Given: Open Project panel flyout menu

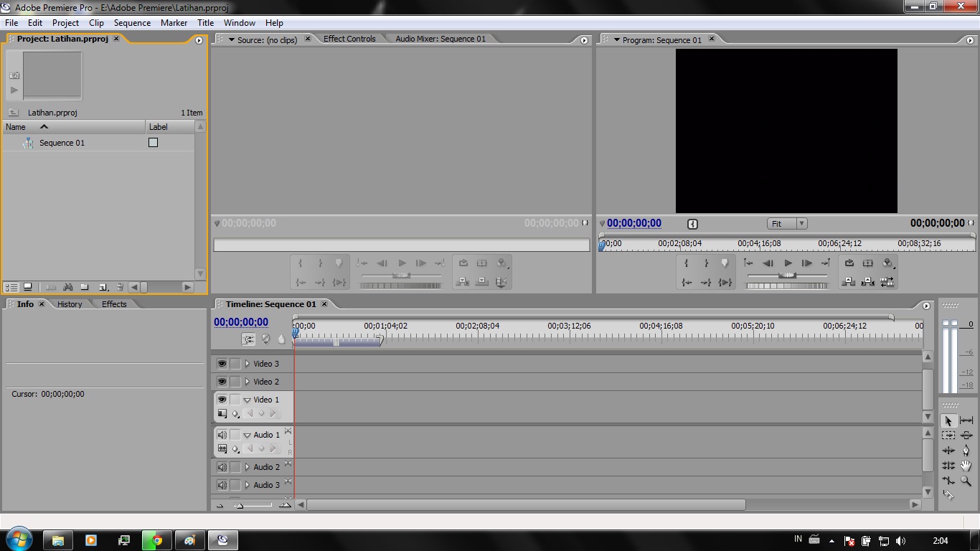Looking at the screenshot, I should pyautogui.click(x=199, y=40).
